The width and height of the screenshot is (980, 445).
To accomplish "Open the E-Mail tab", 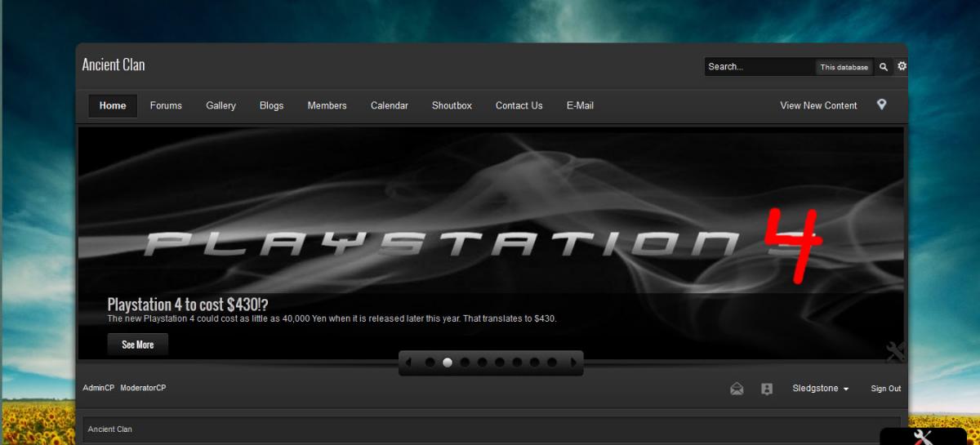I will coord(580,105).
